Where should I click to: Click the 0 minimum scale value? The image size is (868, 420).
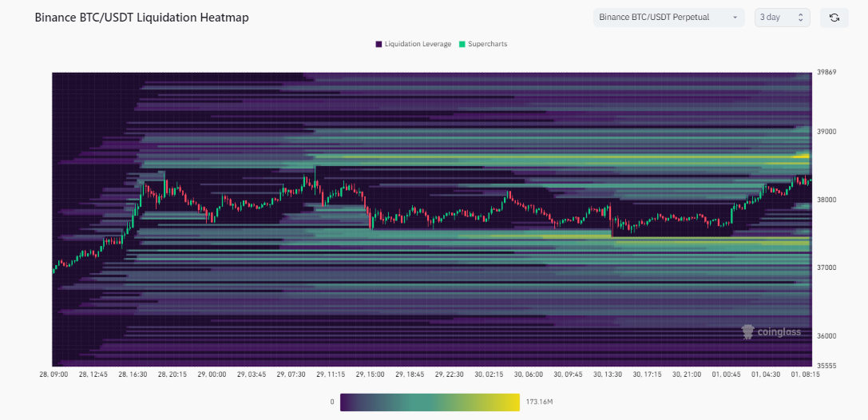(332, 402)
